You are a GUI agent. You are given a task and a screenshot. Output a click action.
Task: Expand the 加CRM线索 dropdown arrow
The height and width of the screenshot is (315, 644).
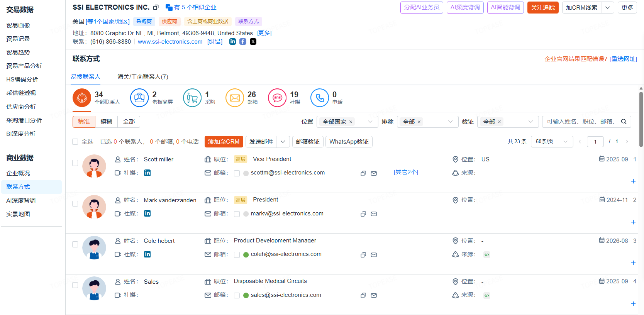[x=607, y=8]
